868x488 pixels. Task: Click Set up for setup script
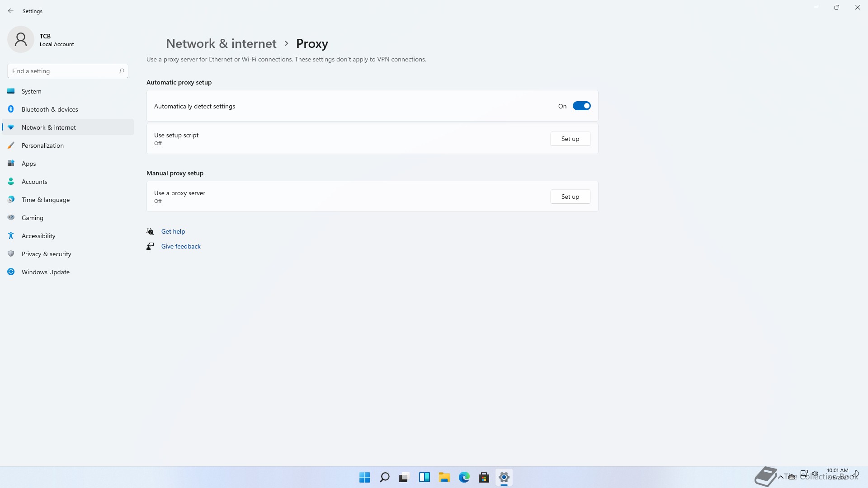[x=570, y=139]
